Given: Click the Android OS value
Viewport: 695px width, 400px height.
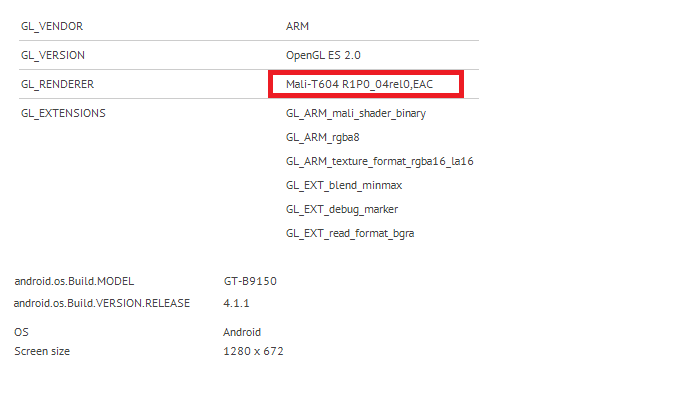Looking at the screenshot, I should (242, 332).
